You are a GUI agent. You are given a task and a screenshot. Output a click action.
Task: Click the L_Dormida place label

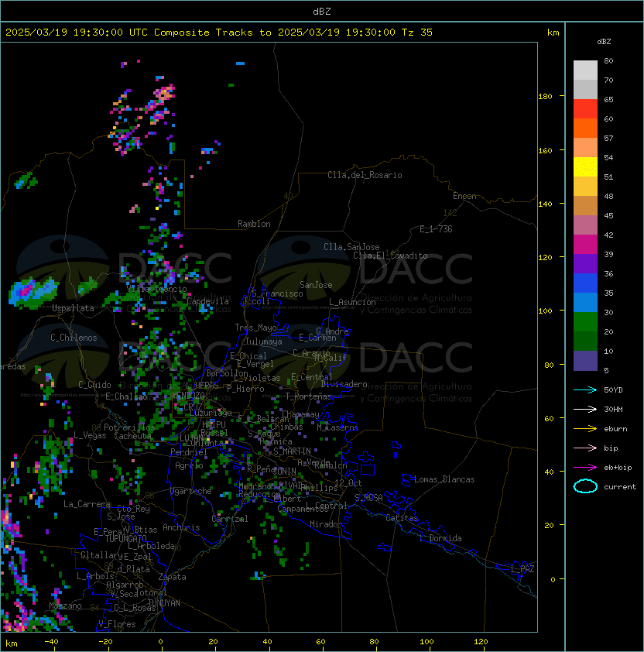click(x=440, y=538)
